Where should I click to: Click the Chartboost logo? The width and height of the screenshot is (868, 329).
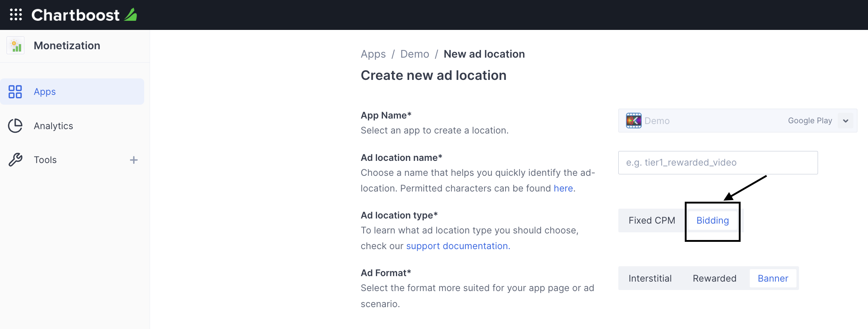tap(84, 15)
